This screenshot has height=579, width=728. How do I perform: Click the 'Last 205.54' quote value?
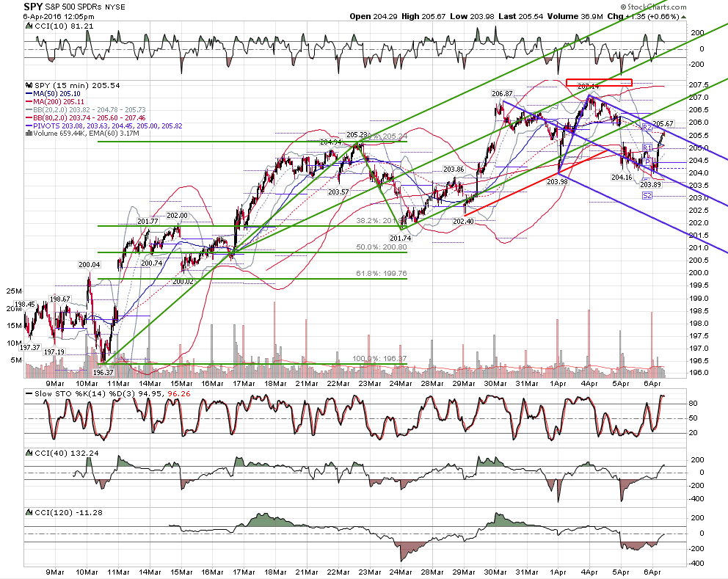(x=520, y=17)
